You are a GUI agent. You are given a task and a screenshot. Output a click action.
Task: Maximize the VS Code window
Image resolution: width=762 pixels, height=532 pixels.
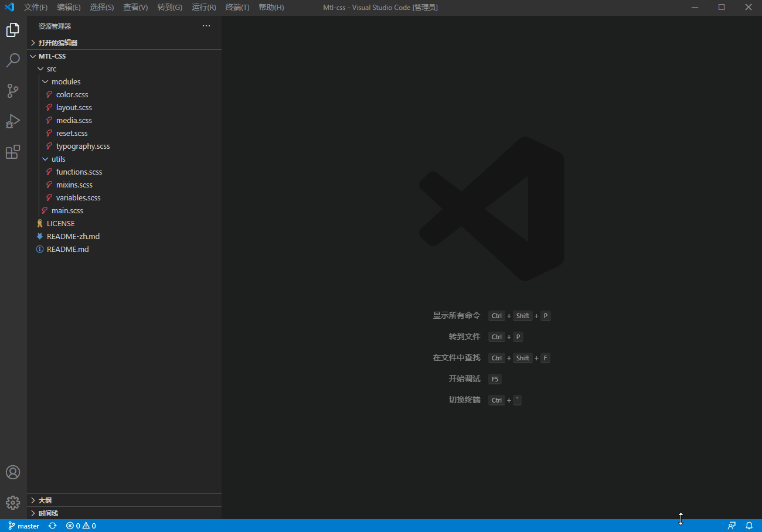point(722,7)
